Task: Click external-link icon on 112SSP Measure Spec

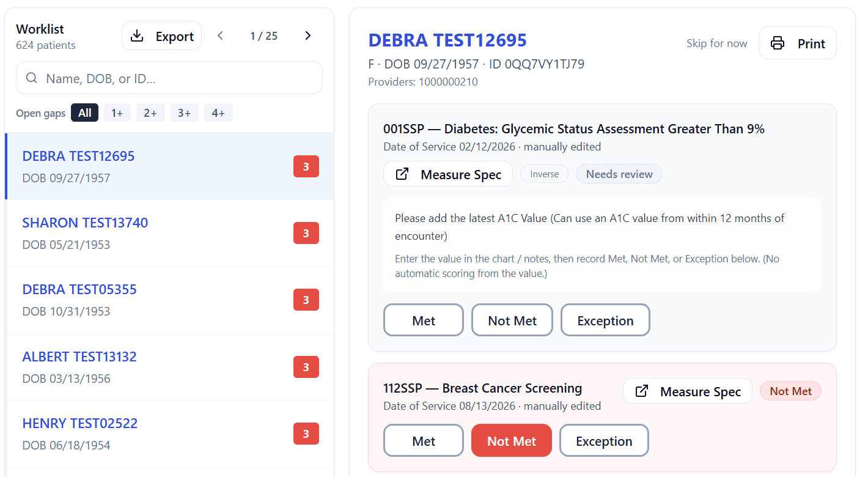Action: [x=642, y=391]
